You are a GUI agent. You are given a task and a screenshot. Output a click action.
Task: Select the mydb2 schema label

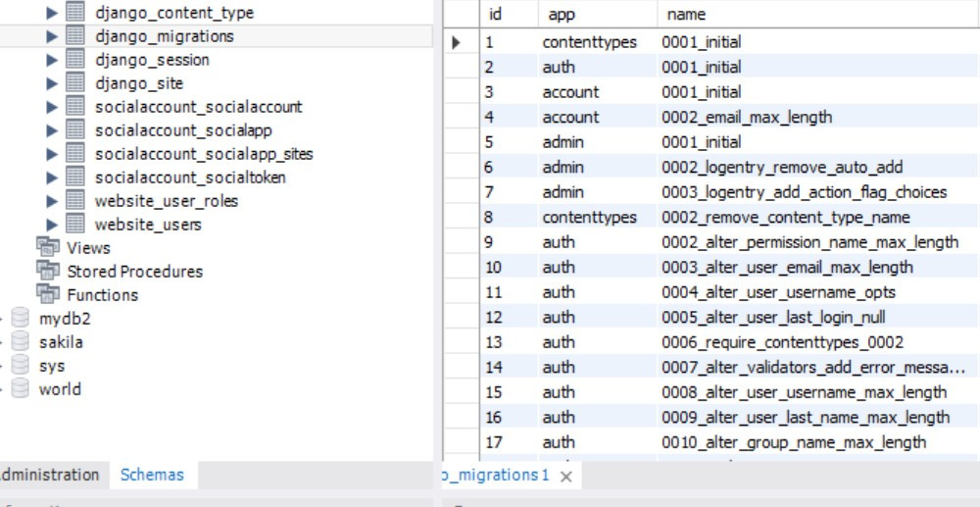65,319
